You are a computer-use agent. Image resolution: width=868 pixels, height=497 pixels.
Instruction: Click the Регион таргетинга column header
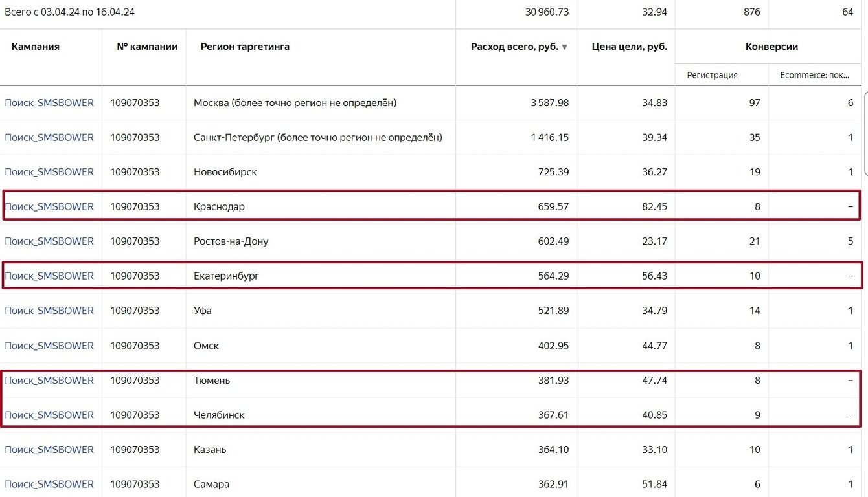point(245,47)
